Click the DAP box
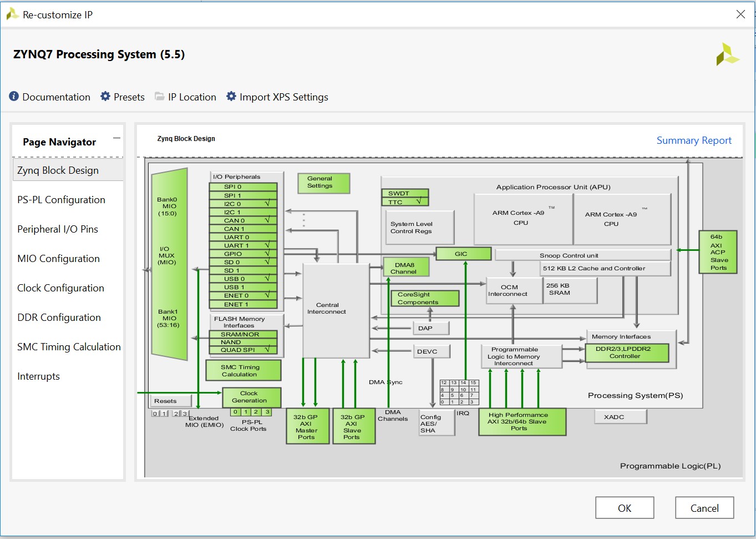 pos(431,328)
